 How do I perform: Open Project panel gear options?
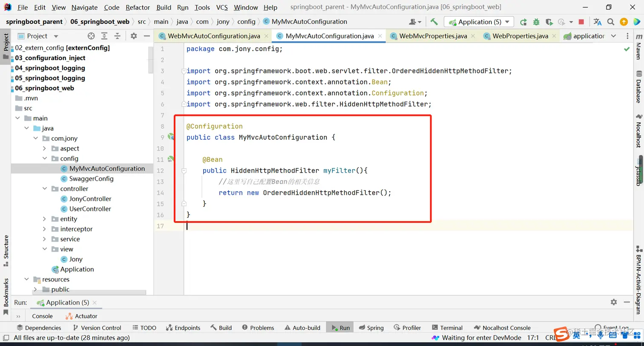(134, 36)
